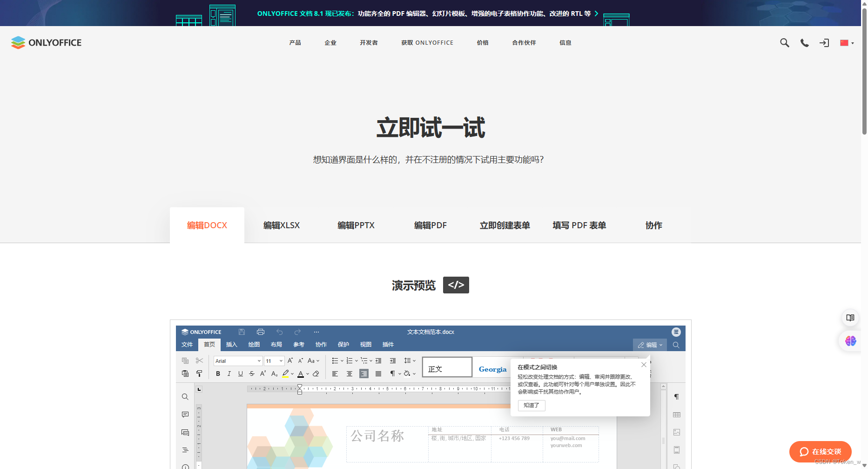Click the editor Print icon
The height and width of the screenshot is (469, 868).
pyautogui.click(x=261, y=332)
